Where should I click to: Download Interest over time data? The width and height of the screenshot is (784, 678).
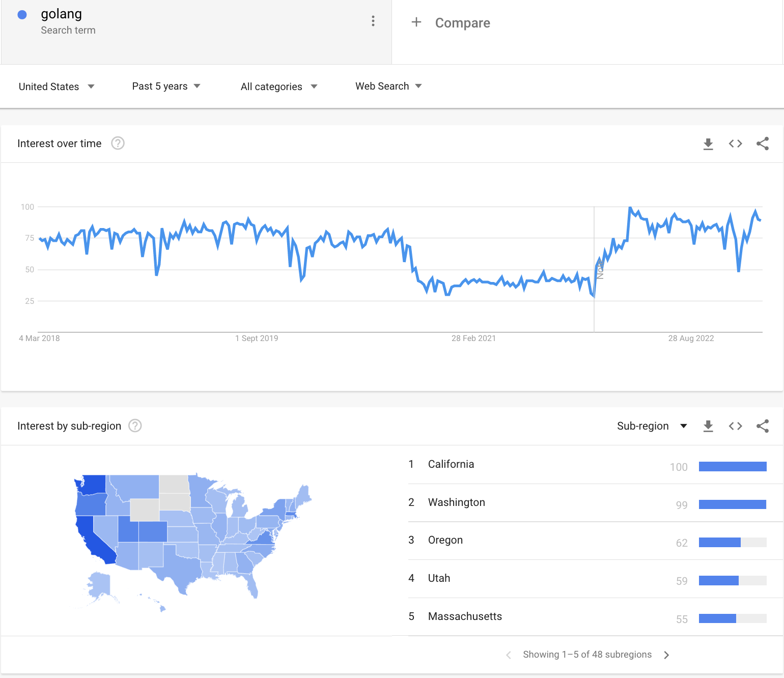tap(708, 144)
